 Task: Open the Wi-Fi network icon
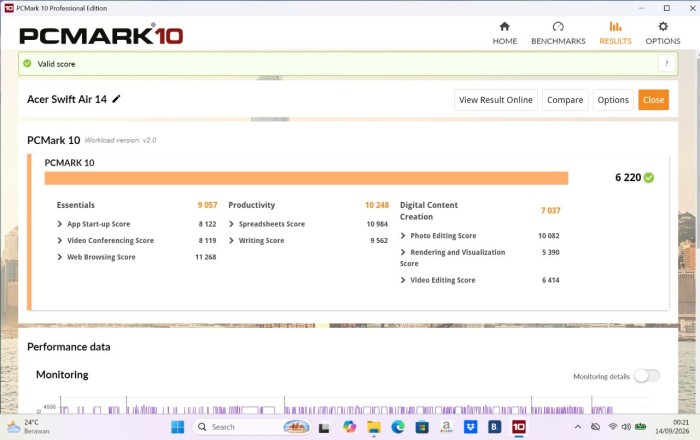[x=612, y=427]
